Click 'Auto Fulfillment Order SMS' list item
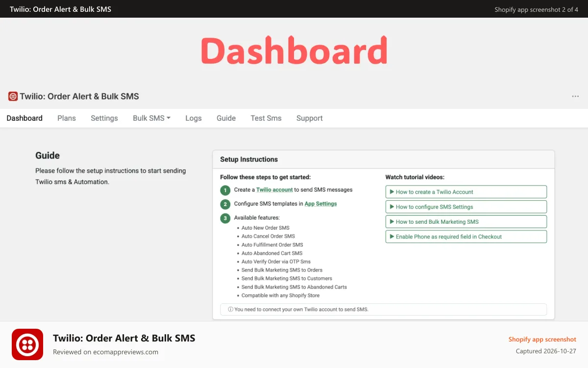The height and width of the screenshot is (368, 588). tap(272, 245)
